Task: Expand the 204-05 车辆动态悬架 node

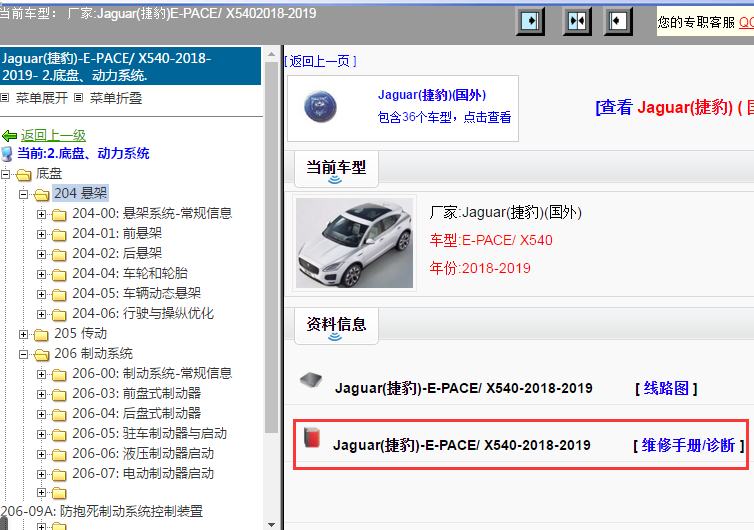Action: [x=41, y=294]
